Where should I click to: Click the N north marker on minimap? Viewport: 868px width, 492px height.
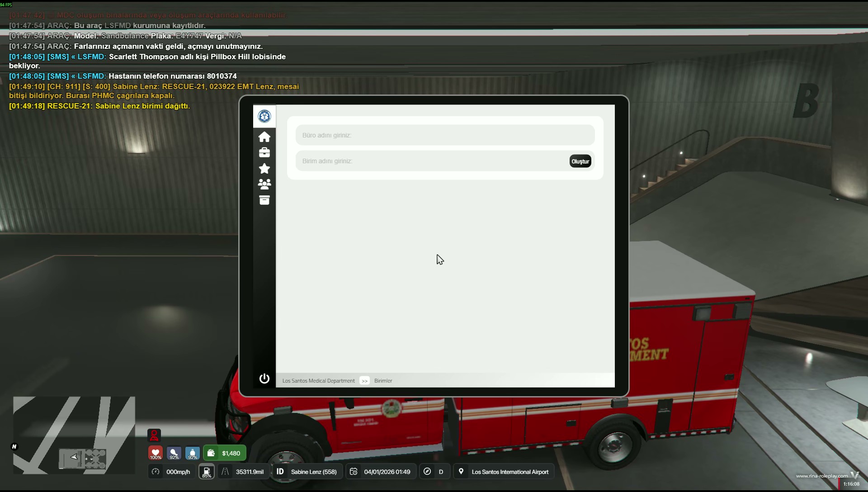pyautogui.click(x=14, y=446)
